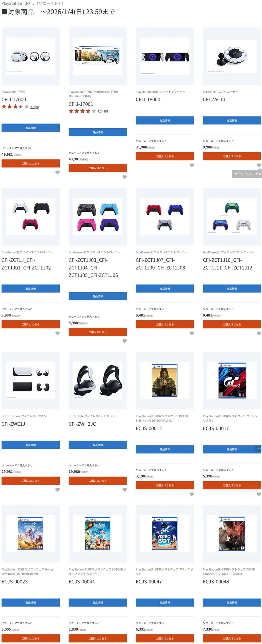Favorite the PlayStation VR2 CFIJ-17000 heart icon

tap(57, 172)
